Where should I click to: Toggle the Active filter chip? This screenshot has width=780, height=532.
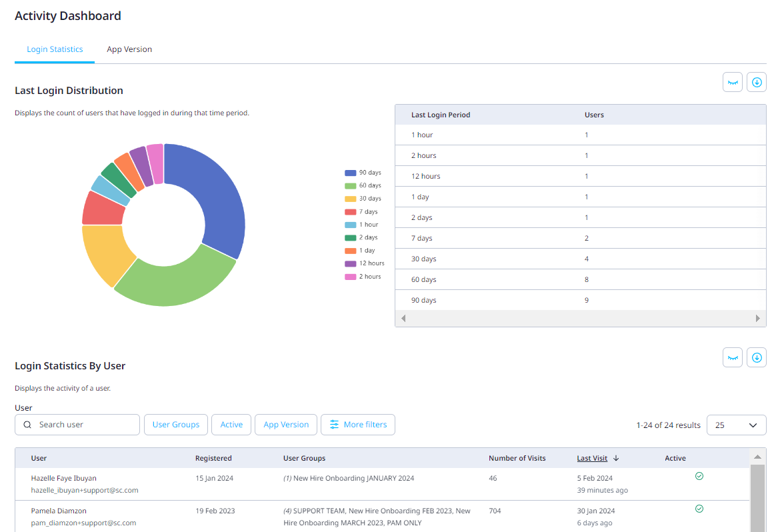(x=231, y=425)
